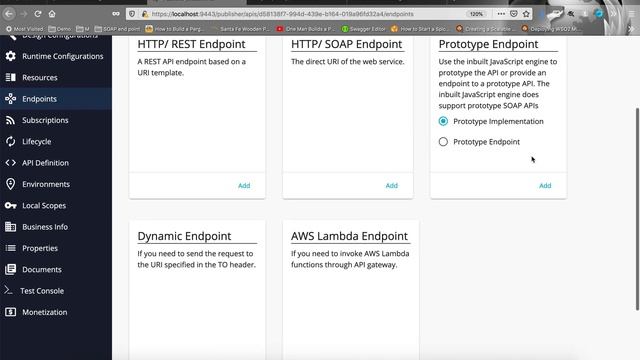Screen dimensions: 640x360
Task: Click the Properties list icon
Action: point(11,248)
